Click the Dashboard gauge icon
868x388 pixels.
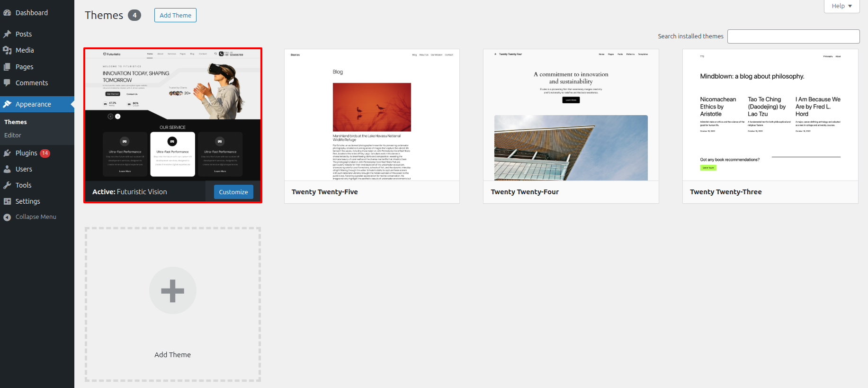[7, 13]
